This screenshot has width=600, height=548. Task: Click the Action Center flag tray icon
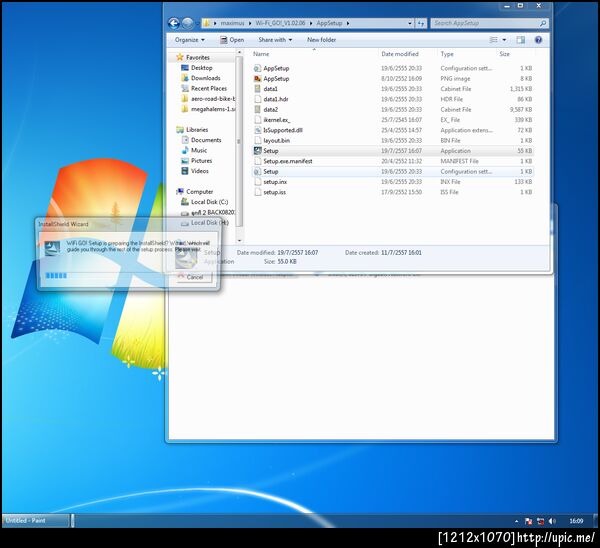click(x=528, y=521)
